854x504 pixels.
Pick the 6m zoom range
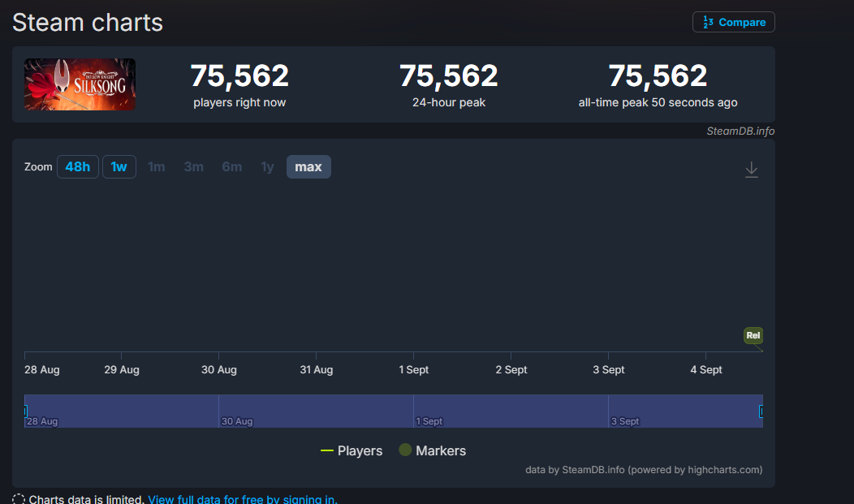[231, 167]
